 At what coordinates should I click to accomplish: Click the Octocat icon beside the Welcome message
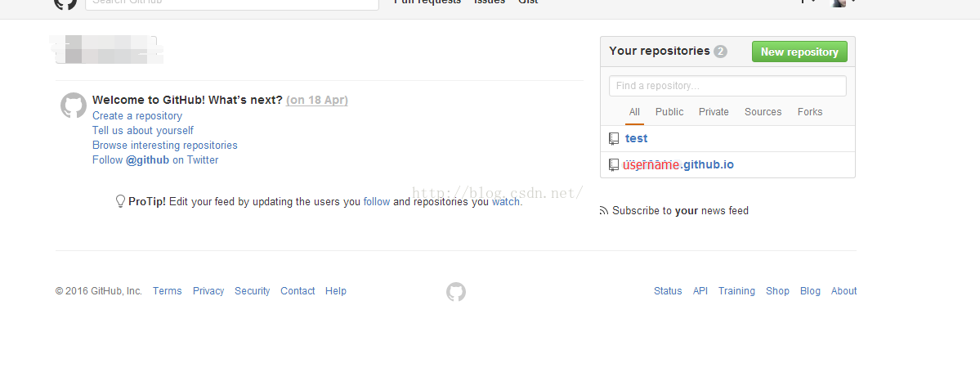pyautogui.click(x=73, y=105)
